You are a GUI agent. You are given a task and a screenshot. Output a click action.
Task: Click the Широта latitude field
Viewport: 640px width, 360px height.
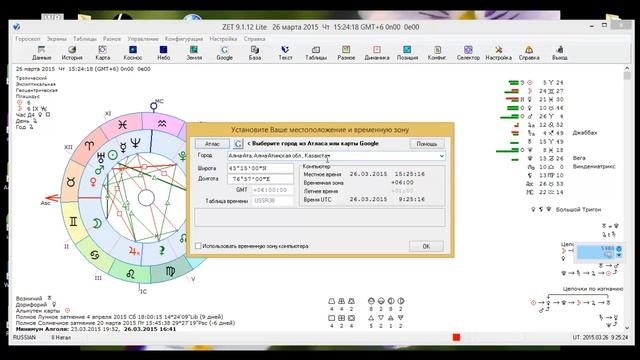(x=260, y=168)
